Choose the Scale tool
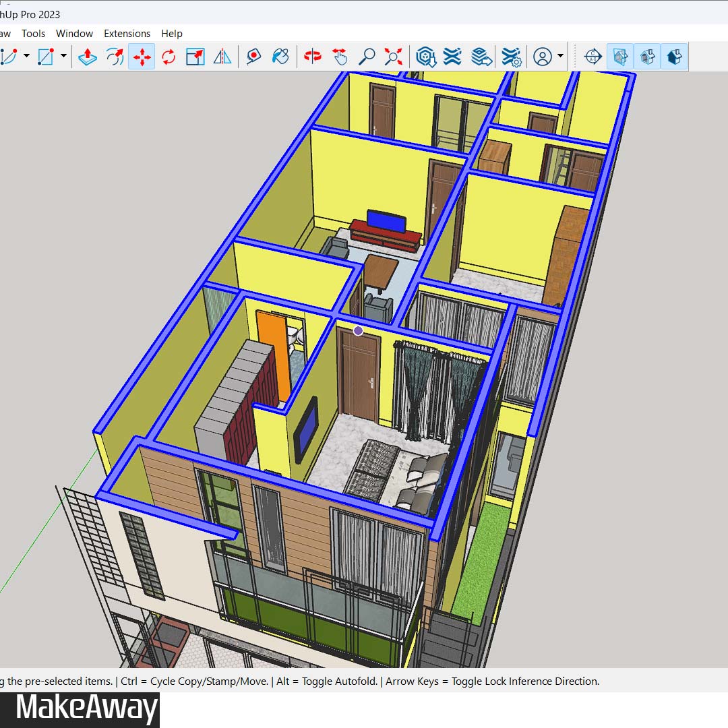 (x=195, y=57)
